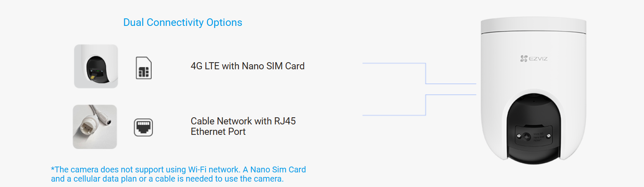Click the 4G LTE with Nano SIM Card label

tap(247, 66)
